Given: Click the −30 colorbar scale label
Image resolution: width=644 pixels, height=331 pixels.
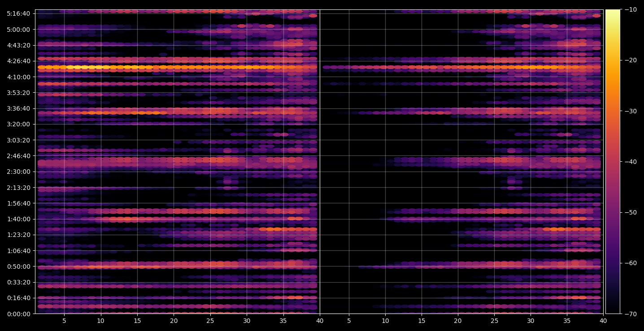Looking at the screenshot, I should pos(631,111).
